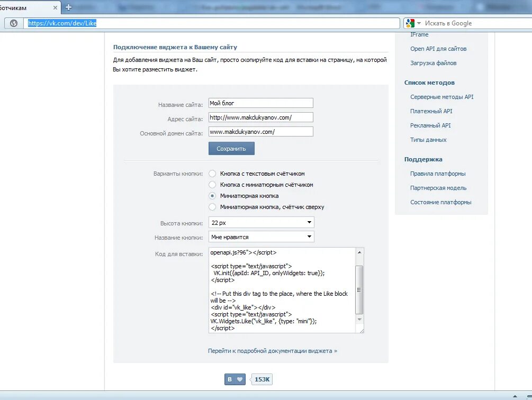This screenshot has height=400, width=532.
Task: Click the 'Поддержка' section heading
Action: pyautogui.click(x=423, y=159)
